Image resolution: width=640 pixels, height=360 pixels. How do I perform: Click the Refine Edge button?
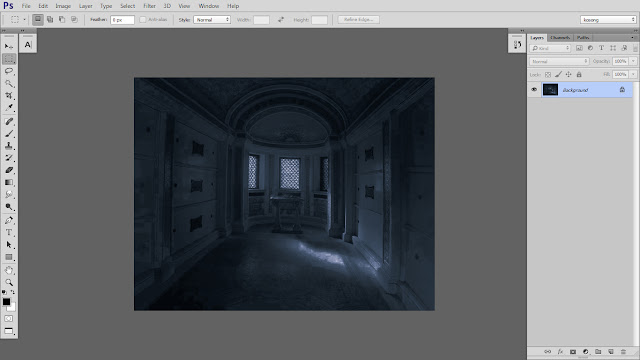(x=358, y=20)
